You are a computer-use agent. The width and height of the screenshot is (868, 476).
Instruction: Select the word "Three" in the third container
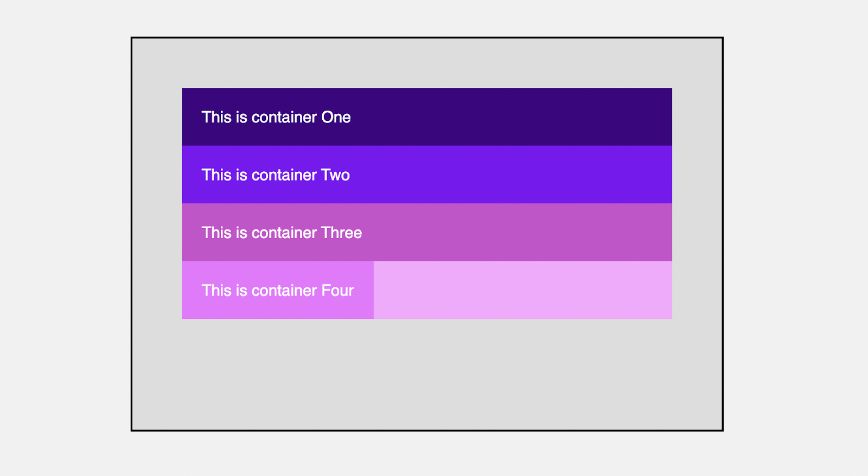[341, 233]
